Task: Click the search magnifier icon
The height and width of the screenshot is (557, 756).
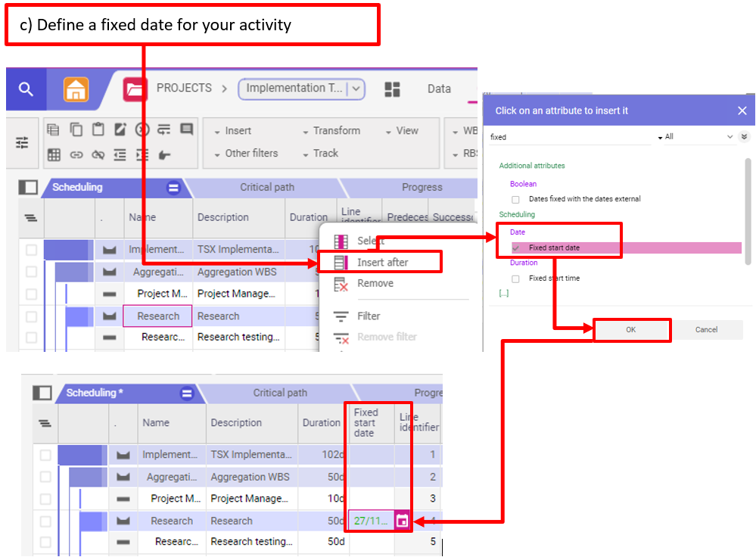Action: pyautogui.click(x=26, y=89)
